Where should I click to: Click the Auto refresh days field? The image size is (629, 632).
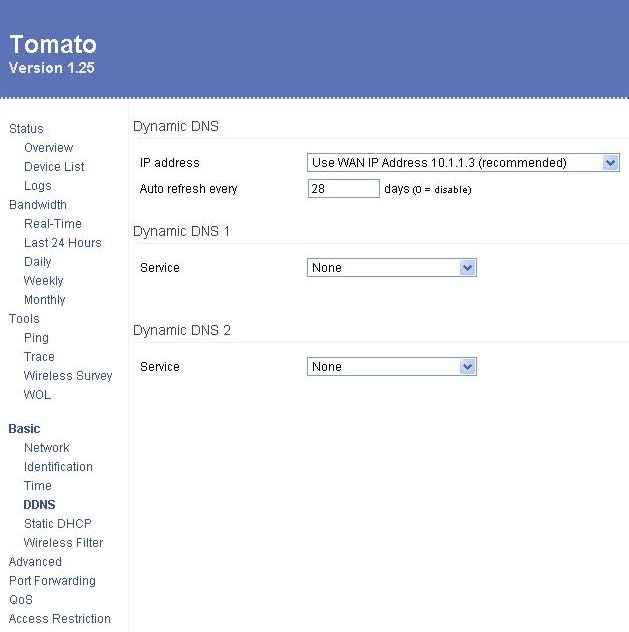point(343,189)
